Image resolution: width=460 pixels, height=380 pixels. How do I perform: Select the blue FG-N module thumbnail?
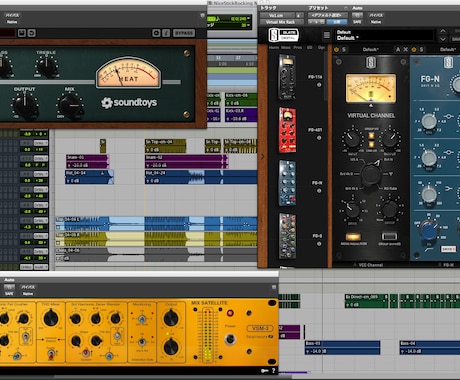pyautogui.click(x=287, y=183)
